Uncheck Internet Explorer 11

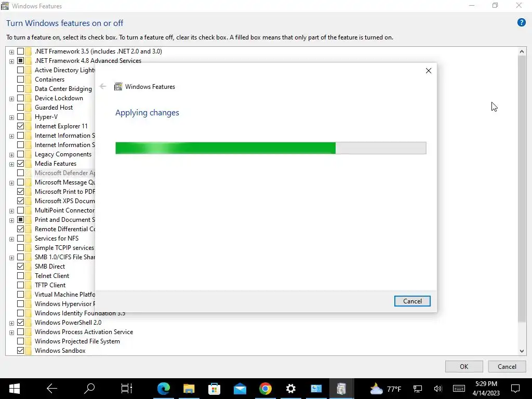20,126
